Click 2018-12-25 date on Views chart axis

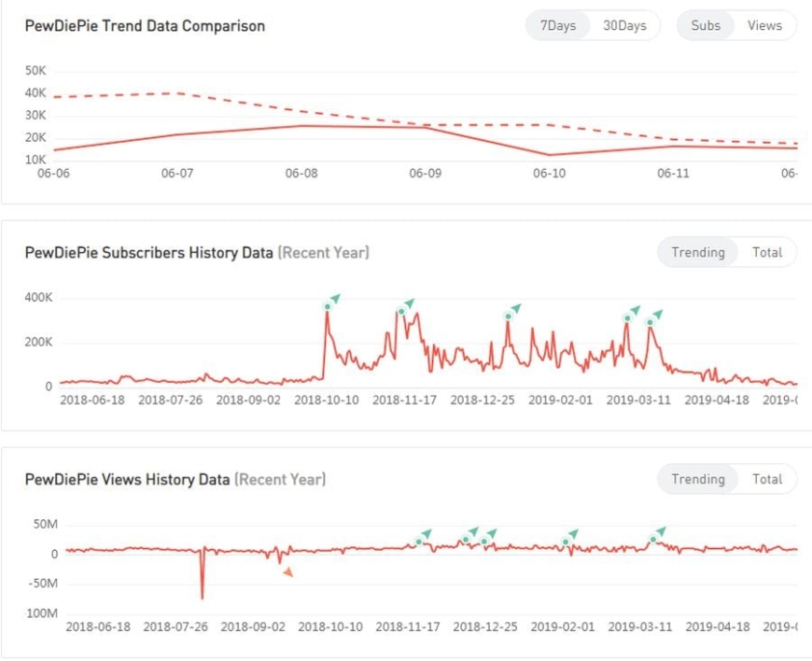(485, 626)
